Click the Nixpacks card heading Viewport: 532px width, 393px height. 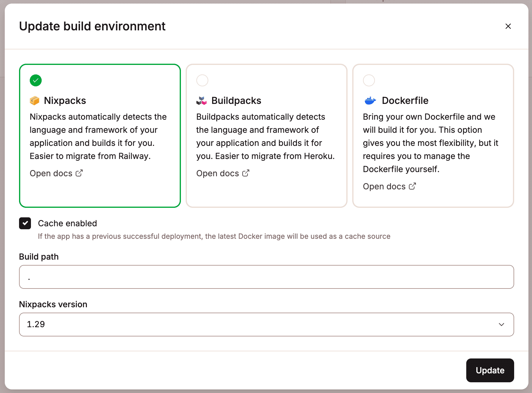pos(65,101)
